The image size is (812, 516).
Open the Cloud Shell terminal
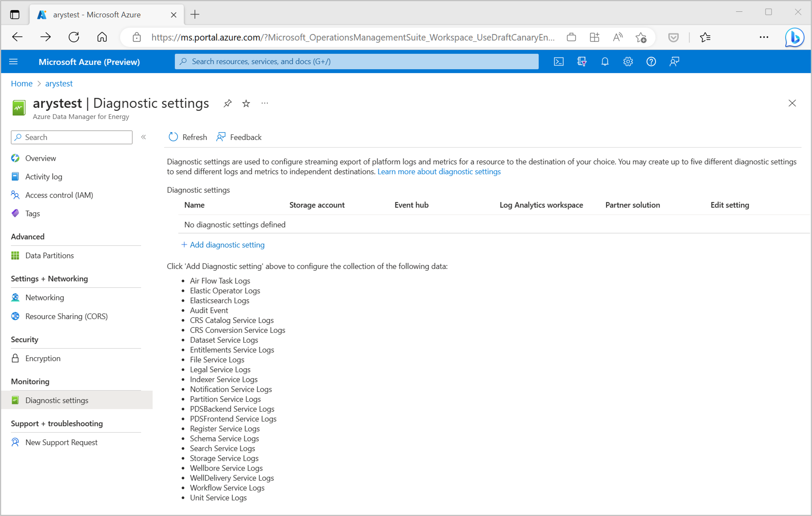click(x=559, y=61)
